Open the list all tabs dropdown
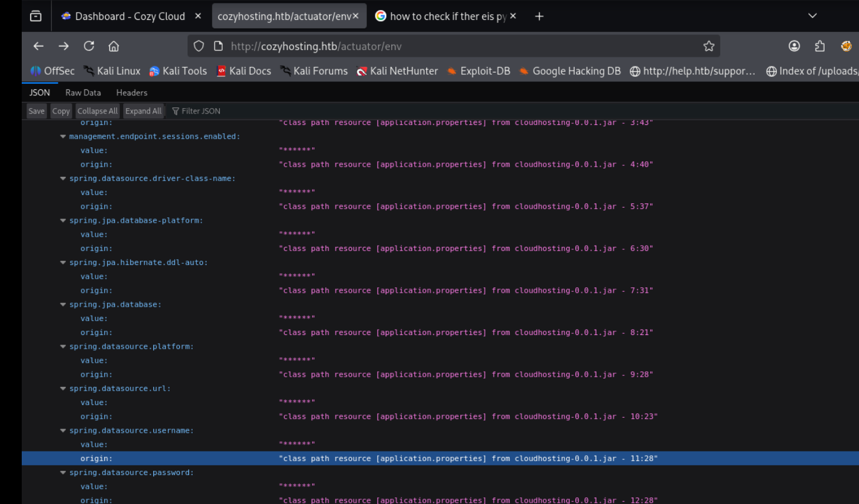This screenshot has width=859, height=504. [x=813, y=16]
